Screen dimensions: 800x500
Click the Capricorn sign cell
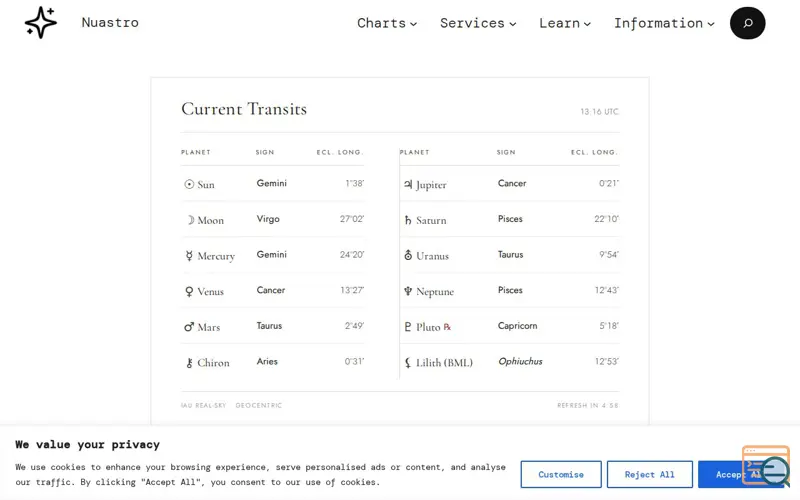[517, 326]
